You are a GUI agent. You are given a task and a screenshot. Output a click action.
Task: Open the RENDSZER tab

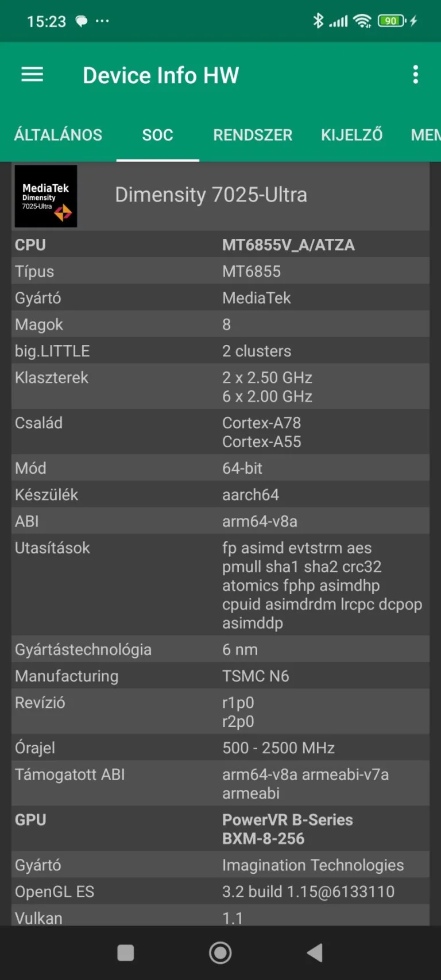click(253, 135)
